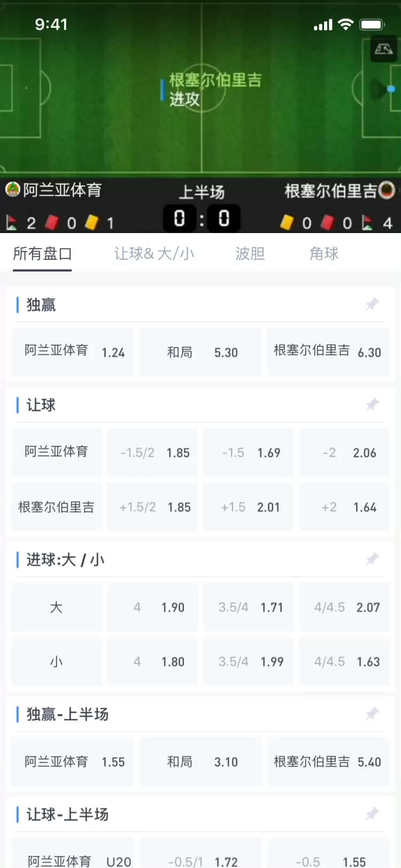This screenshot has width=401, height=868.
Task: Select first-half 和局 at 3.10
Action: click(x=200, y=762)
